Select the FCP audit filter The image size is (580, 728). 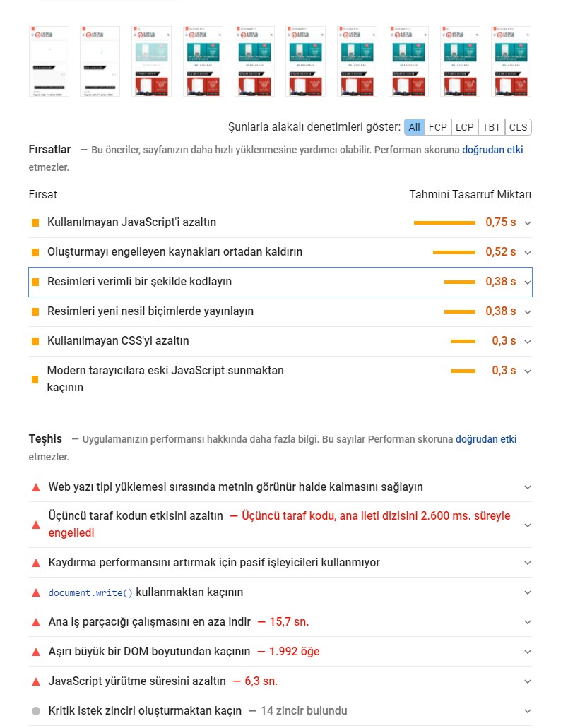click(438, 127)
